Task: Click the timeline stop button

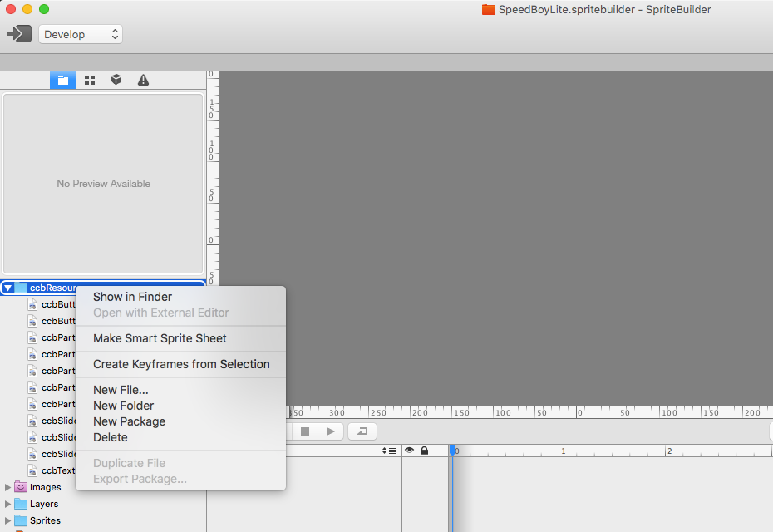Action: click(305, 431)
